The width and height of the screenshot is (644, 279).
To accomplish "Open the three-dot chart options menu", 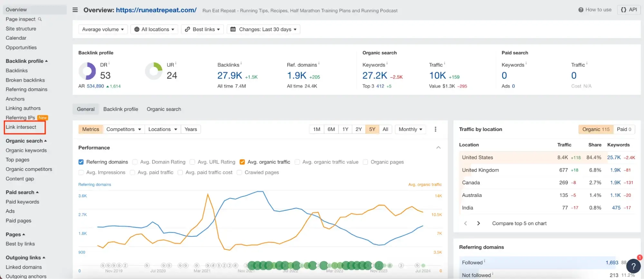I will [x=435, y=129].
